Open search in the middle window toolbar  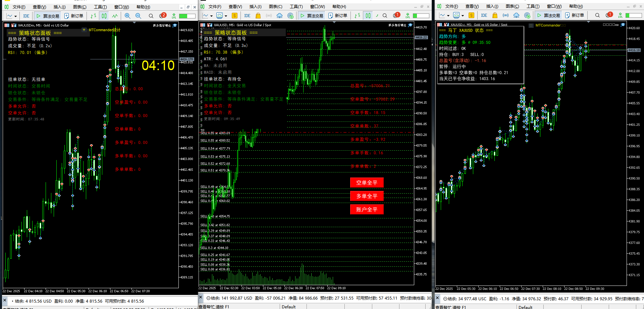385,15
